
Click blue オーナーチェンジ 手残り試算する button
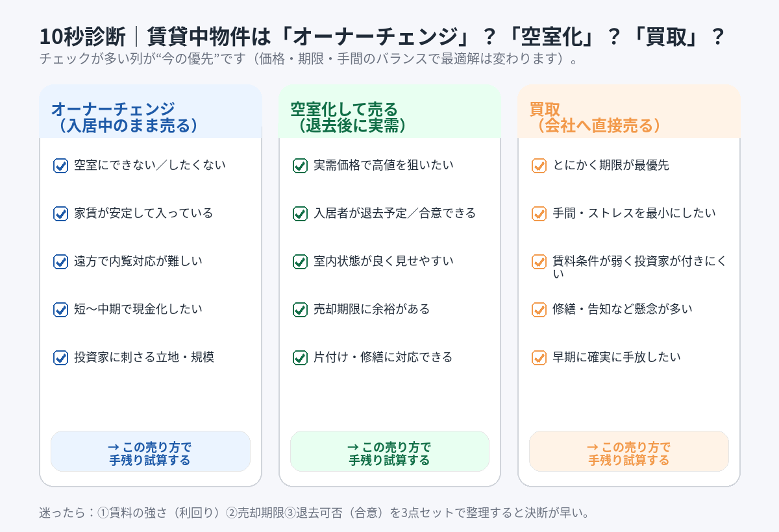pos(150,452)
